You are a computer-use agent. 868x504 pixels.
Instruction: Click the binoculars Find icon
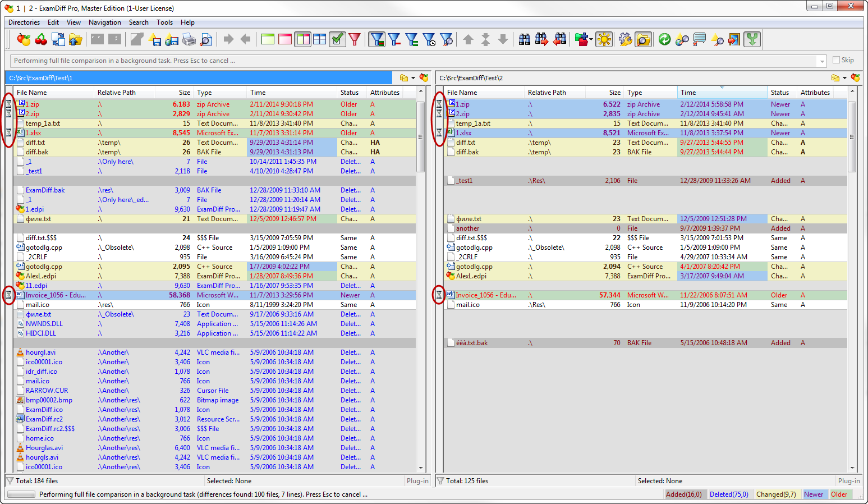click(x=525, y=39)
